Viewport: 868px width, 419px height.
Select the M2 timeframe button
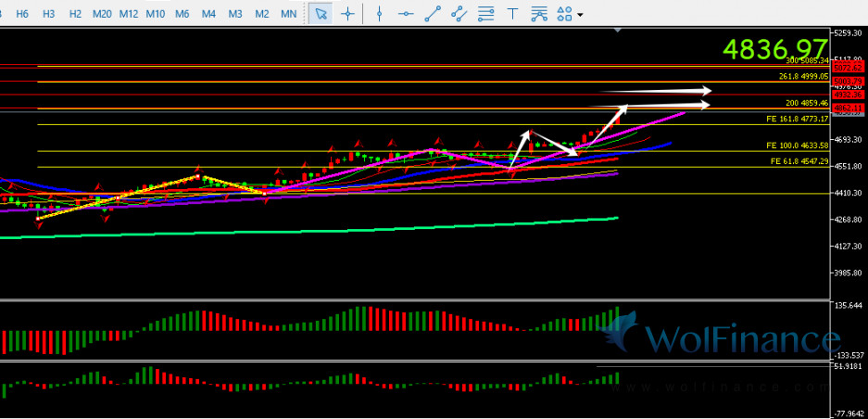pyautogui.click(x=262, y=14)
